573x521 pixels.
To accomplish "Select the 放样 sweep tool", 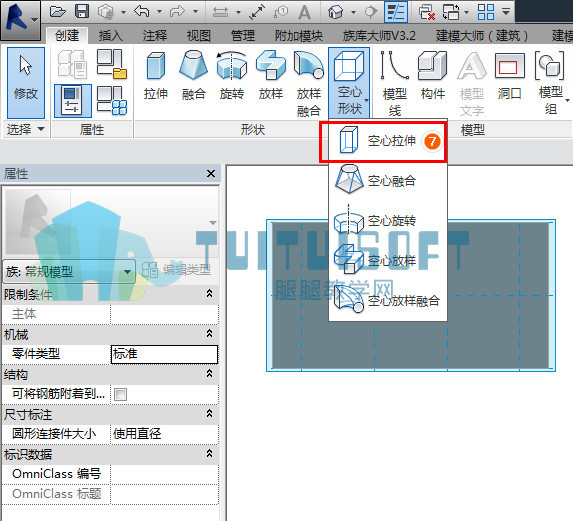I will click(271, 76).
